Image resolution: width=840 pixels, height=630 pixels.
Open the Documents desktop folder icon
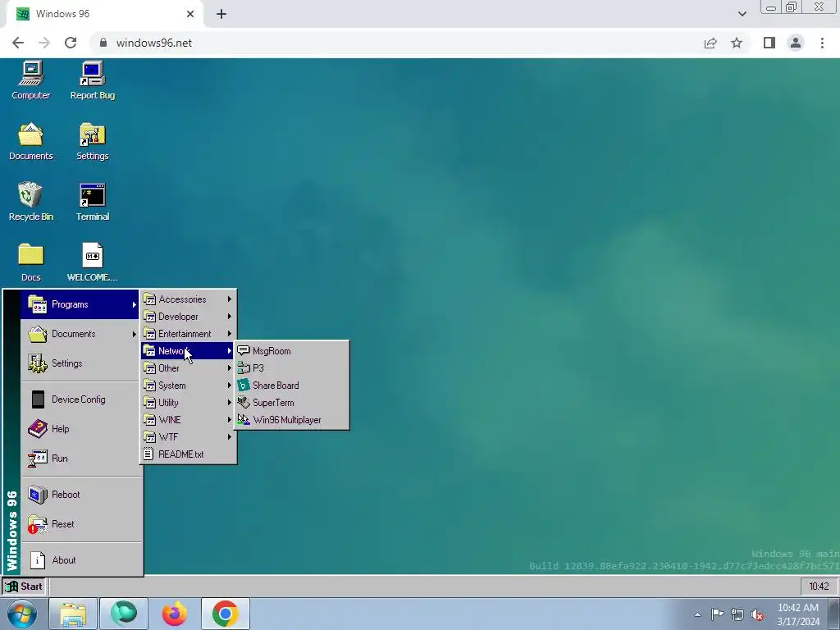30,141
